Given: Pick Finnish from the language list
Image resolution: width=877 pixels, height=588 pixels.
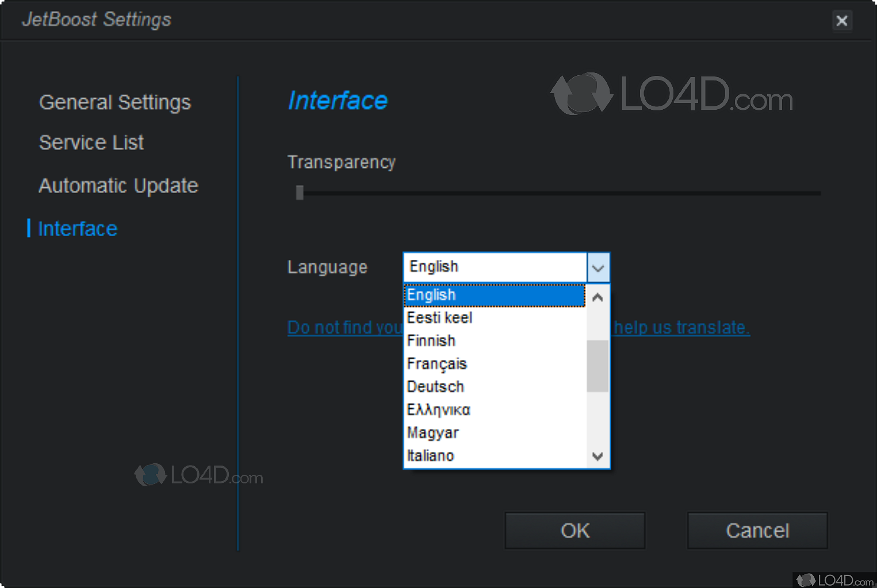Looking at the screenshot, I should click(x=495, y=341).
